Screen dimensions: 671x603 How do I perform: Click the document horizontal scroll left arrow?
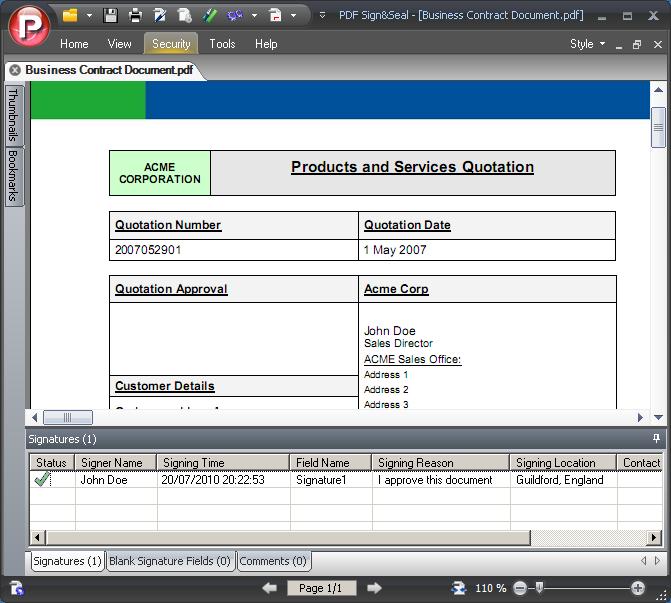(x=35, y=417)
